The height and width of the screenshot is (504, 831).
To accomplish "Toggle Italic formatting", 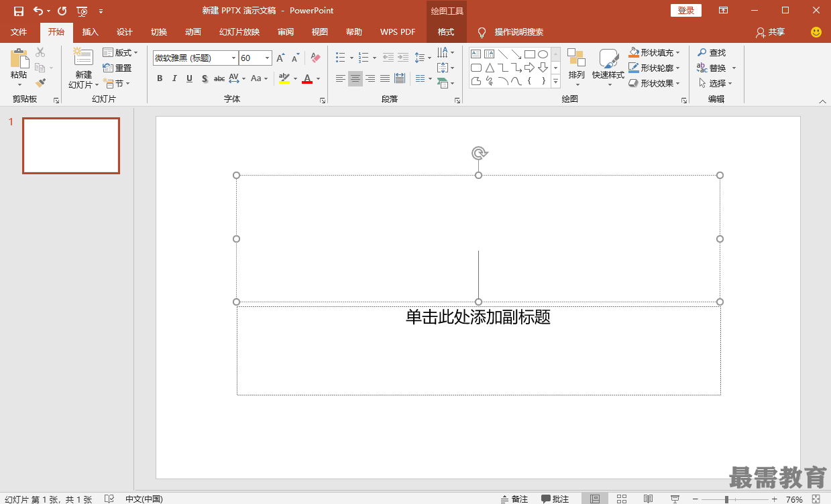I will (174, 78).
